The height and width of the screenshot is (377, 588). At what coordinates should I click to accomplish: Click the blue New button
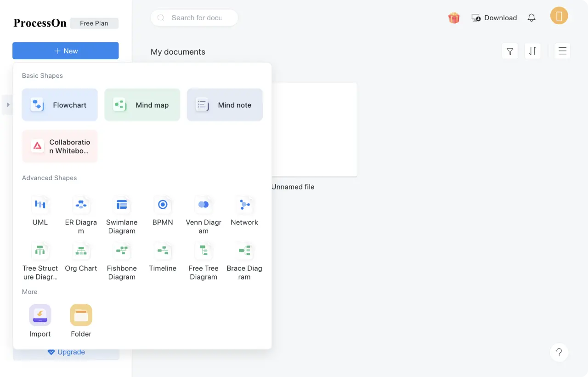click(x=66, y=51)
